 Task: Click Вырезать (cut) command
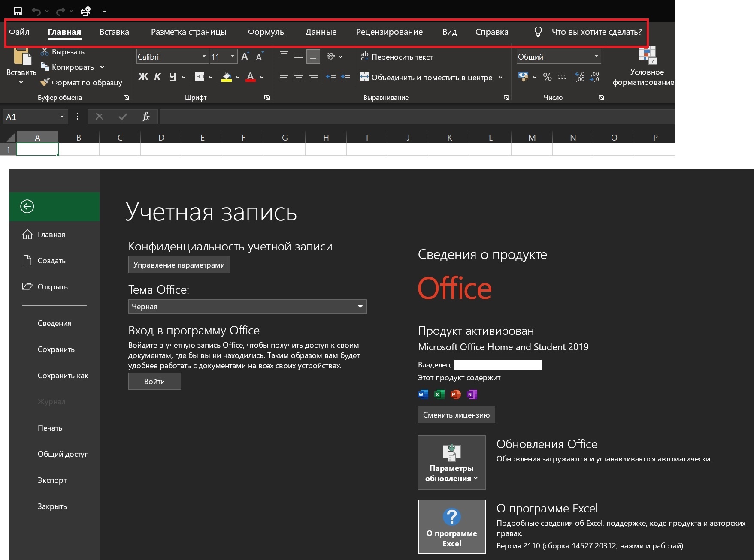(x=63, y=52)
